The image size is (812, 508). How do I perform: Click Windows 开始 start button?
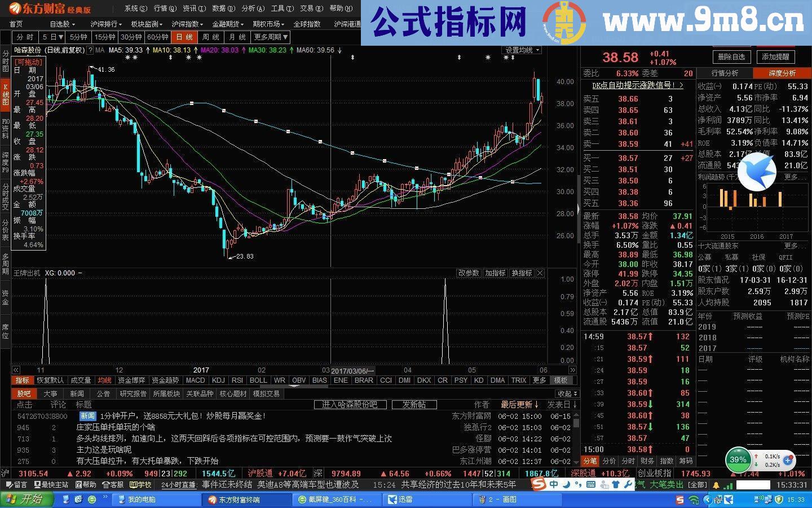(x=27, y=499)
